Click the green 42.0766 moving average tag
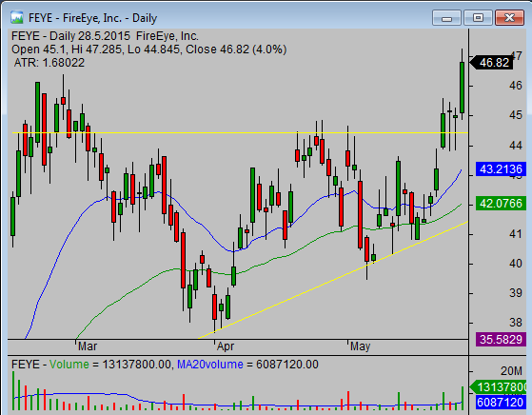 click(501, 204)
